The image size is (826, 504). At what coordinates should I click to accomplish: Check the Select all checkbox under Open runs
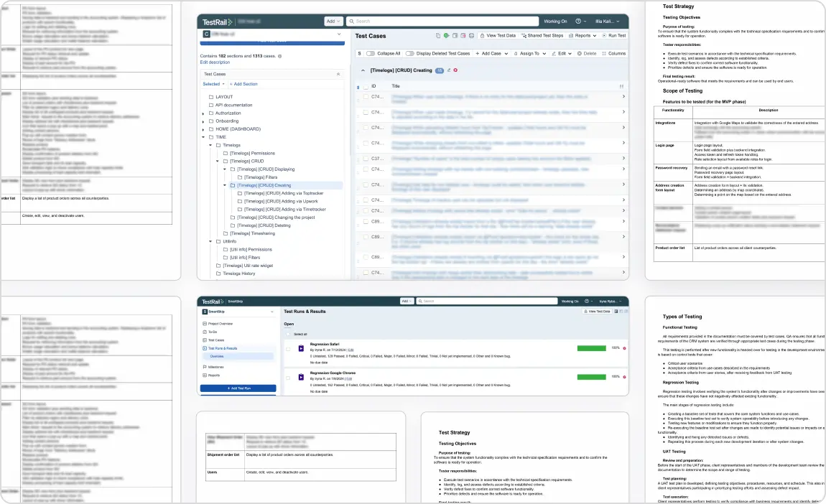(x=289, y=333)
